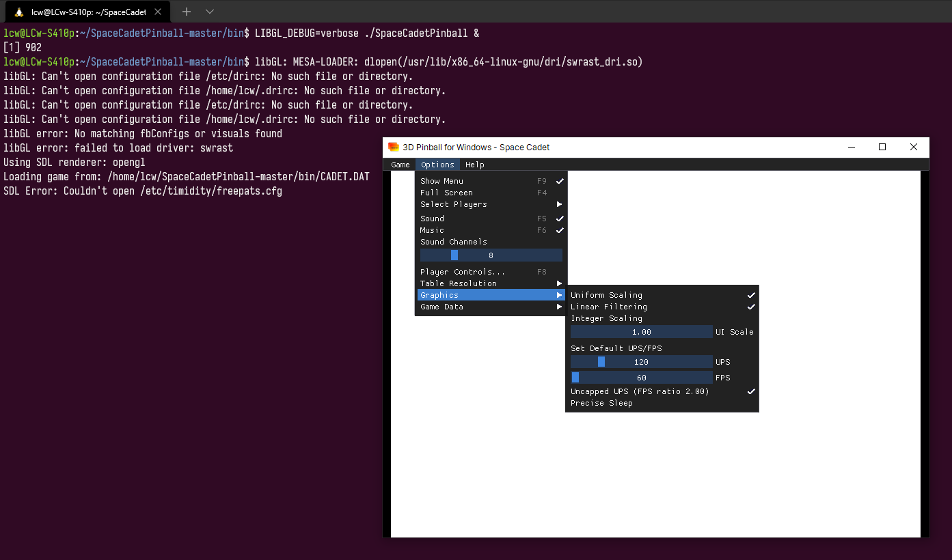This screenshot has width=952, height=560.
Task: Adjust the Sound Channels slider
Action: (x=491, y=255)
